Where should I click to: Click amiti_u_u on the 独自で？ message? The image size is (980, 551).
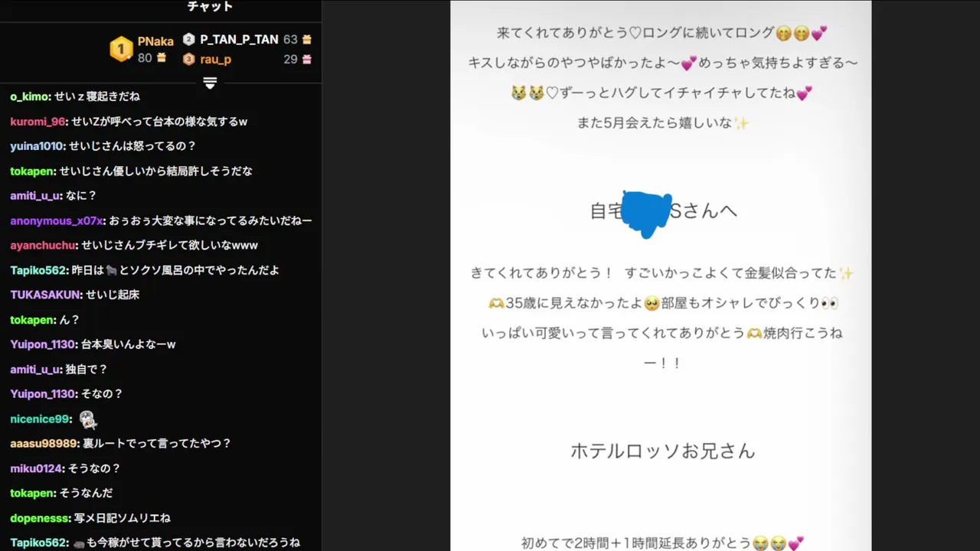(x=35, y=370)
